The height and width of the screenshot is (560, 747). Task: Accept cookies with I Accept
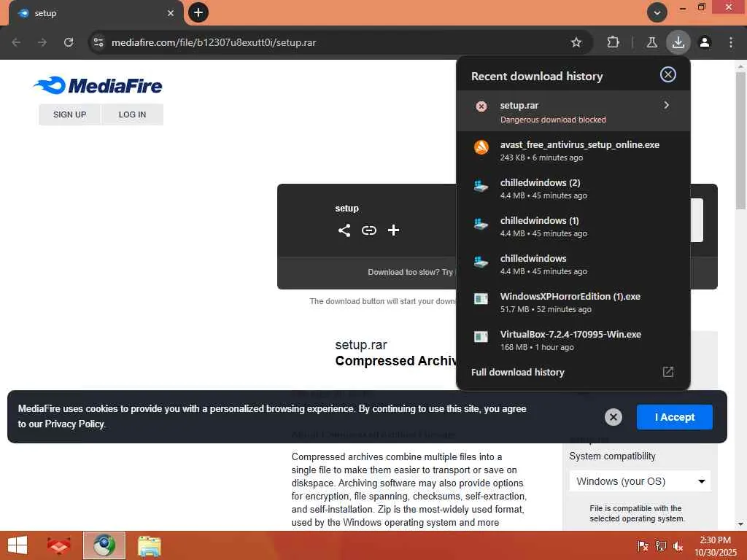(675, 417)
